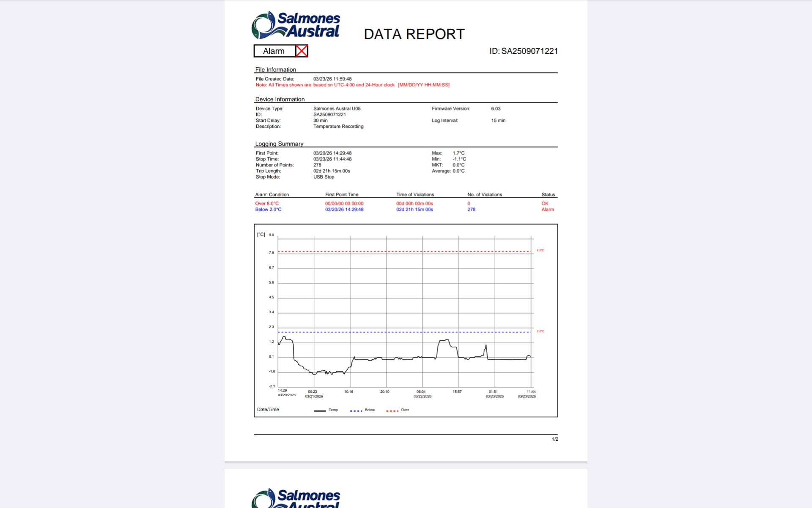Click the blue dotted Below legend marker
This screenshot has height=508, width=812.
[356, 411]
